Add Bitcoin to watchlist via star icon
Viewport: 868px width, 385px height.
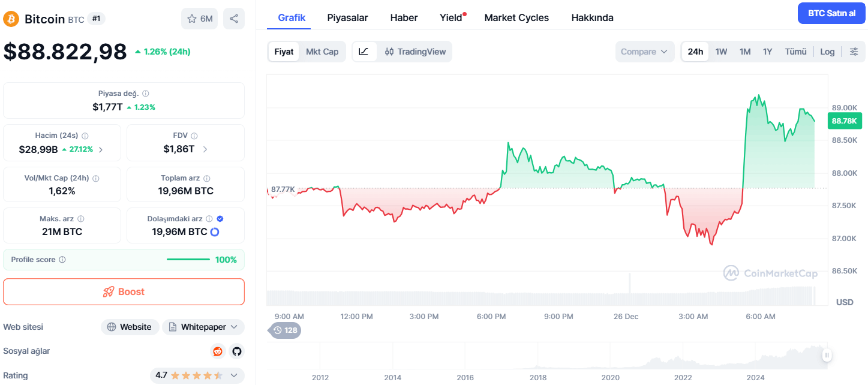[192, 18]
